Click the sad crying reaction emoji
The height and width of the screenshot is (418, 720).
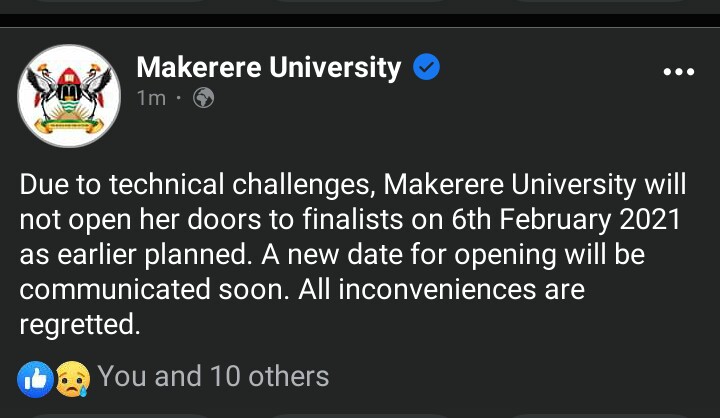[x=73, y=379]
